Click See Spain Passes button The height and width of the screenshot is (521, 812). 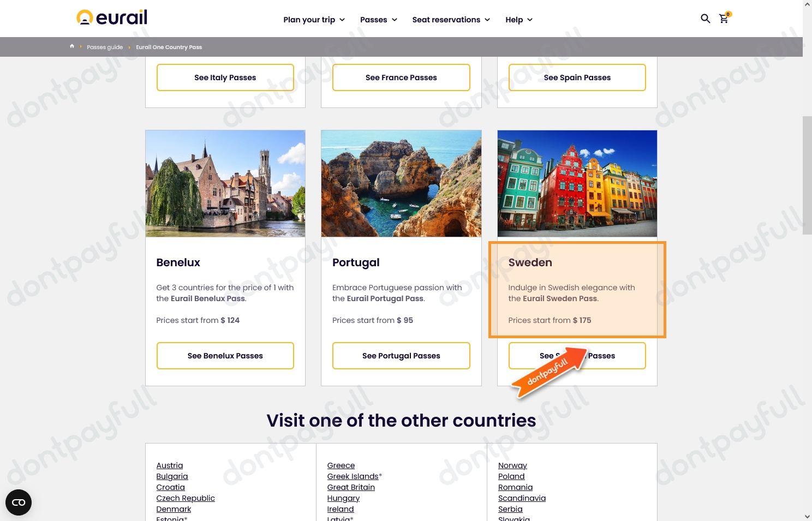coord(577,77)
